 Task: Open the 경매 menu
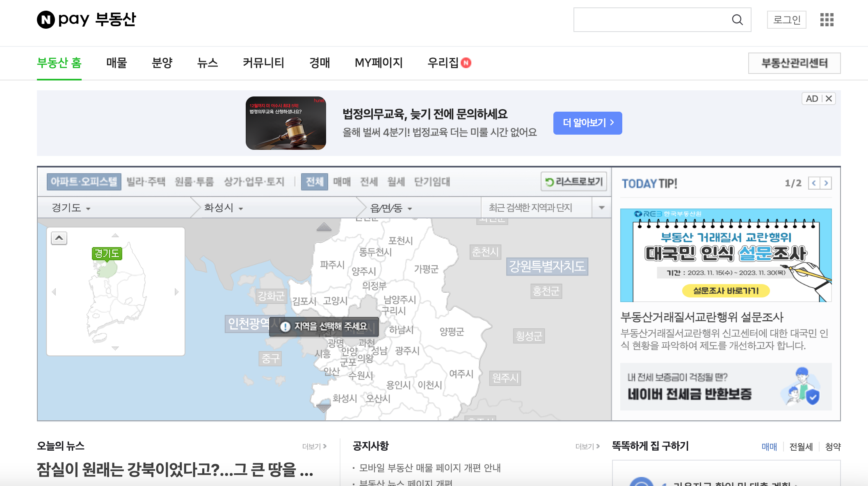pos(320,63)
